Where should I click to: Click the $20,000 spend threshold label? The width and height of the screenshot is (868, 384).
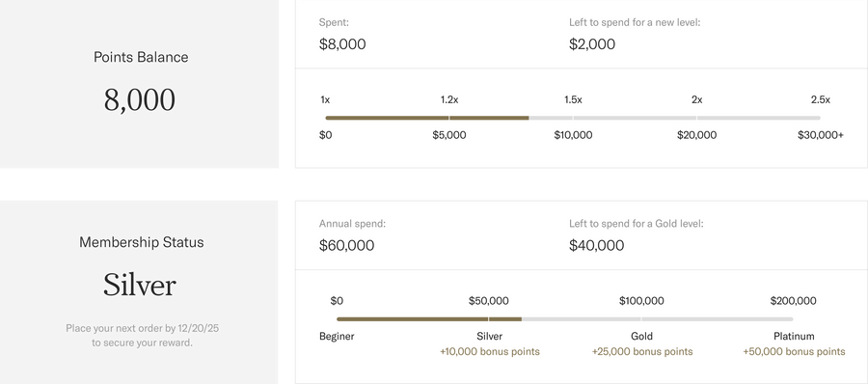696,135
